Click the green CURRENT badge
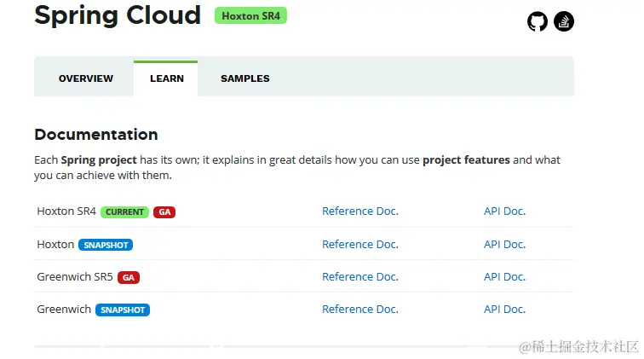This screenshot has height=359, width=644. pyautogui.click(x=124, y=212)
